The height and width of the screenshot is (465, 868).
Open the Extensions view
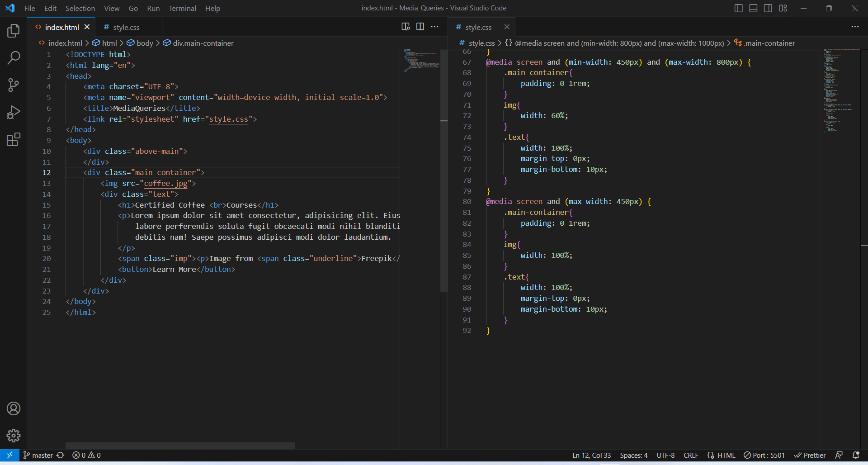14,139
